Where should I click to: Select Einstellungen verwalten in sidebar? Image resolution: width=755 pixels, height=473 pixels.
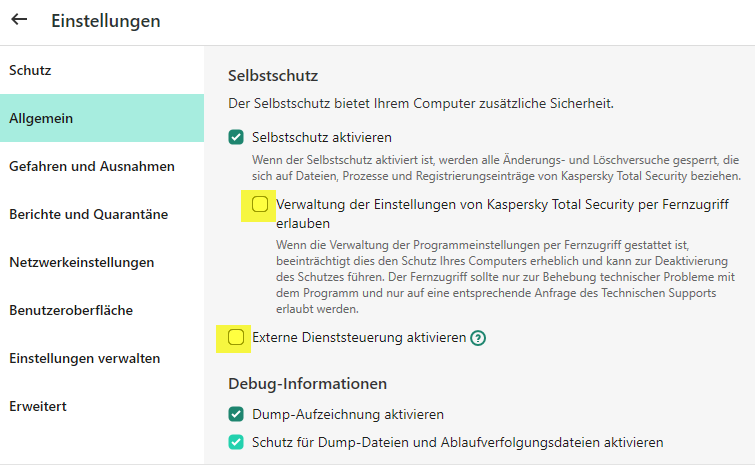84,358
